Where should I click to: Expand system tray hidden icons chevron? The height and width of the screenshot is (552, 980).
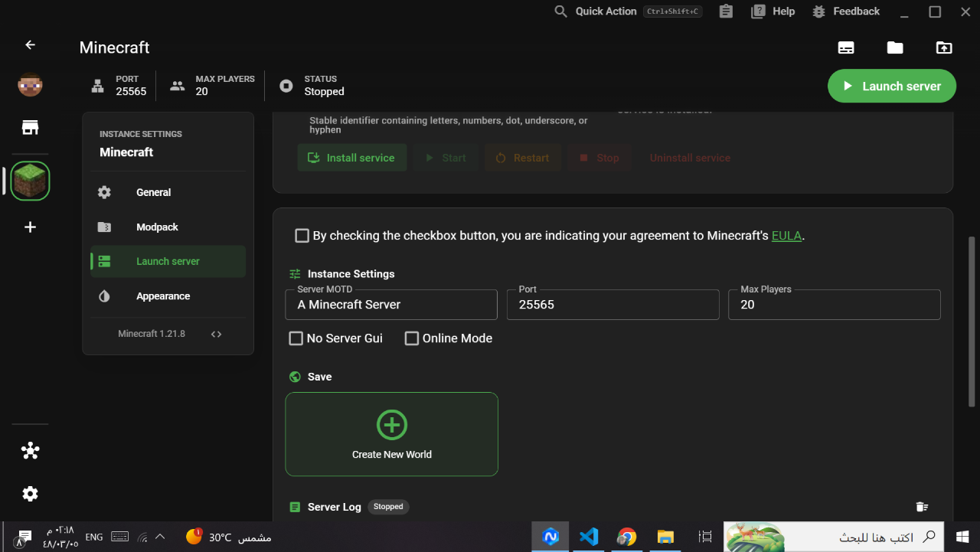click(160, 537)
